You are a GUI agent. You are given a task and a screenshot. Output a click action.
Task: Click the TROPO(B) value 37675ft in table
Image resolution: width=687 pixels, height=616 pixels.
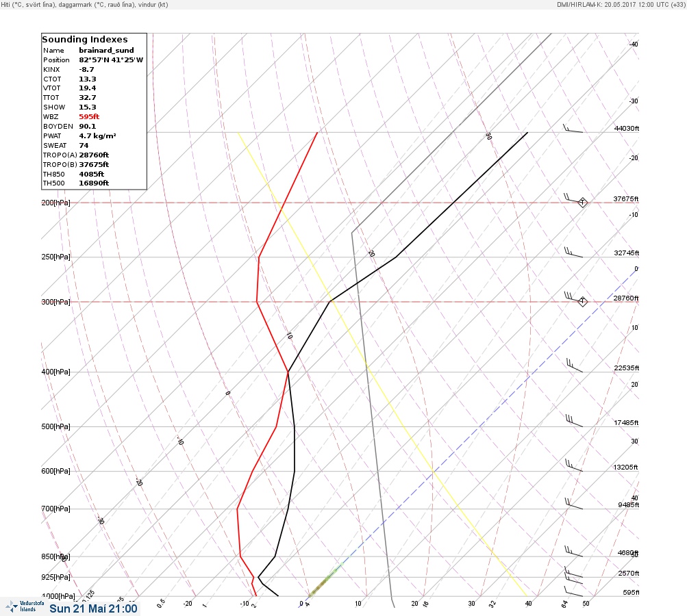[94, 165]
